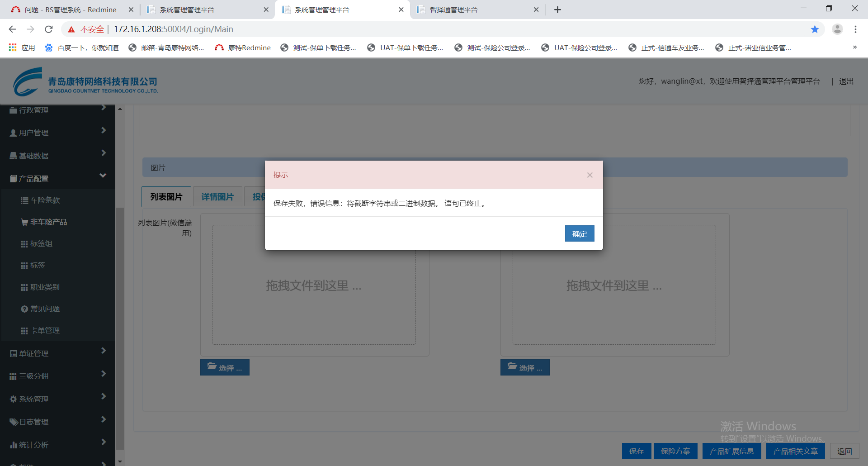Click the sidebar vertical scrollbar

coord(120,328)
